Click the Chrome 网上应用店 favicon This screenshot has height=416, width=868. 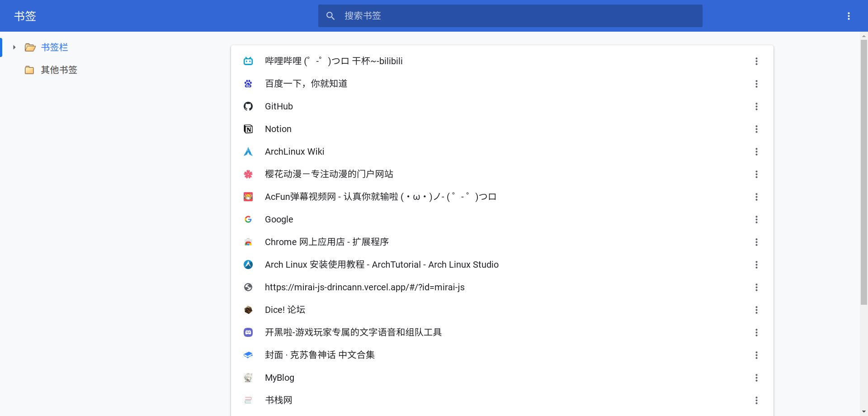coord(248,242)
